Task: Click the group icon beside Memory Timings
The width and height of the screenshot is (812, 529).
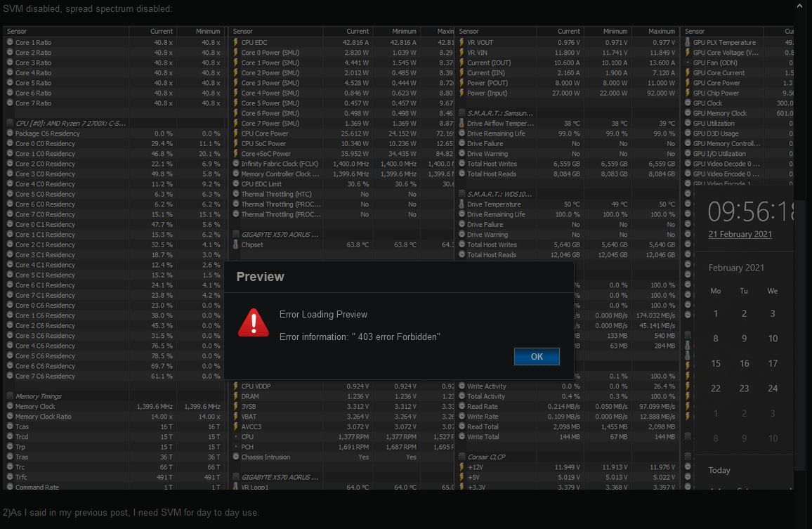Action: pos(10,396)
